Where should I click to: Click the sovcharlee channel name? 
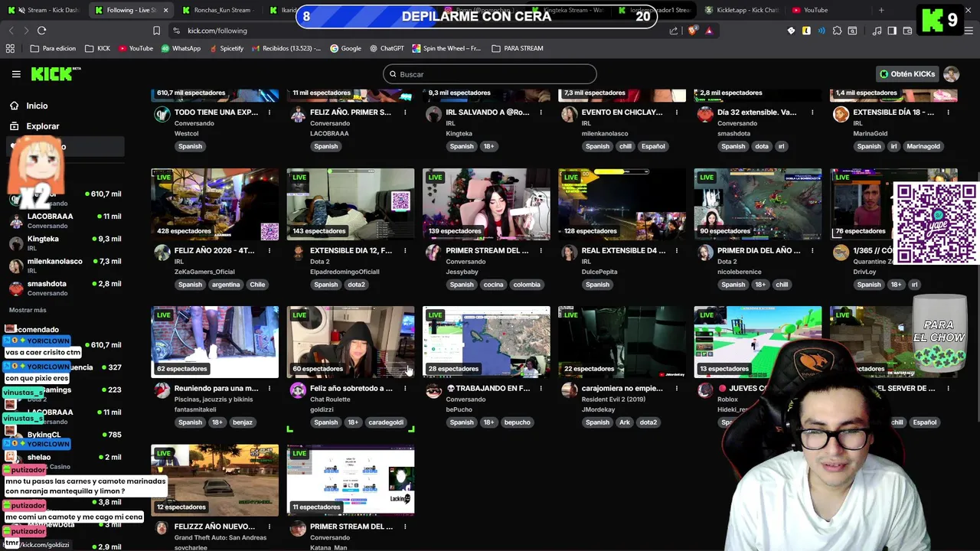[x=191, y=548]
